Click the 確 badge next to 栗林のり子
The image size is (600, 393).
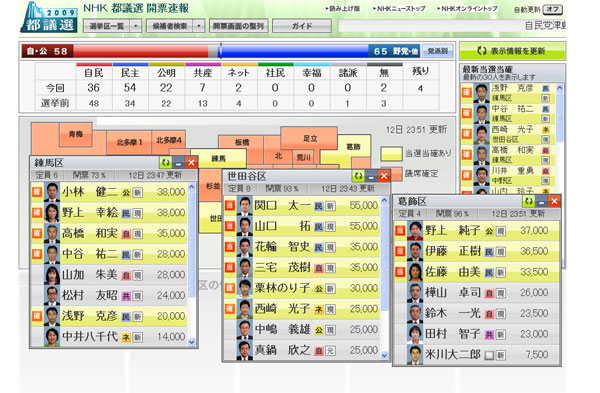[x=230, y=288]
